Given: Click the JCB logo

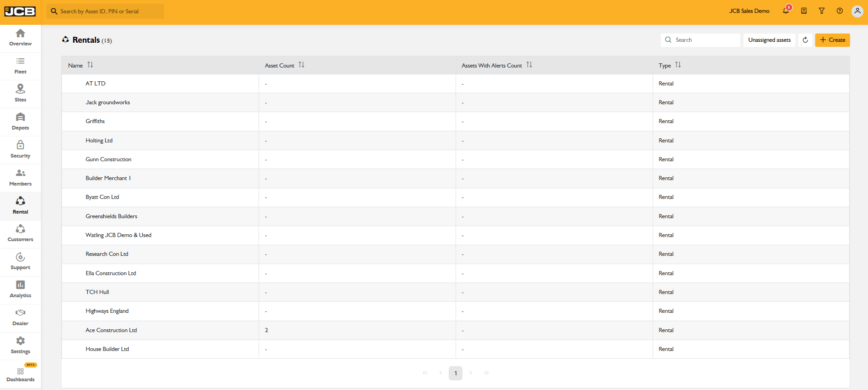Looking at the screenshot, I should (x=20, y=11).
